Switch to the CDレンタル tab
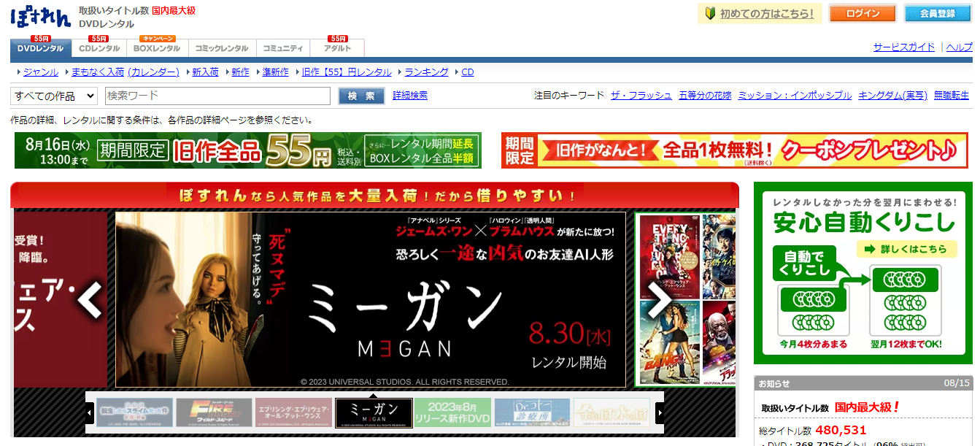 99,48
